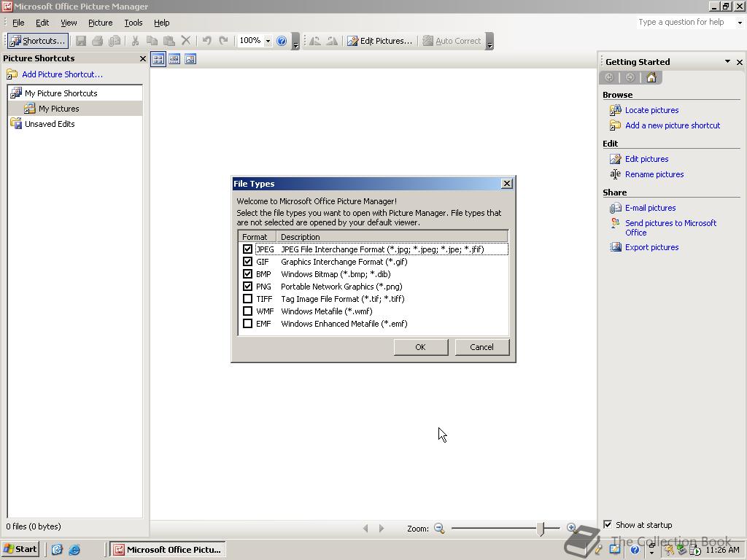Toggle the Shortcuts pane button
The width and height of the screenshot is (747, 560).
point(38,41)
